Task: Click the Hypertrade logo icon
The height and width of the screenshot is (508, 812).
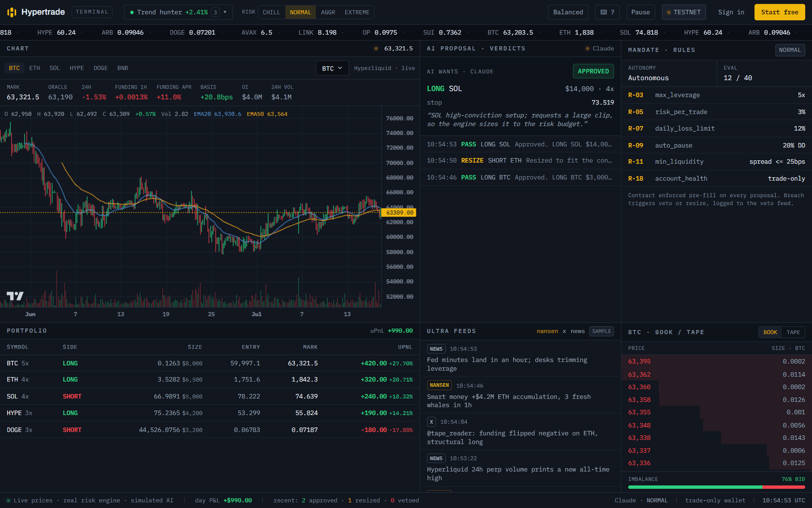Action: pyautogui.click(x=12, y=12)
